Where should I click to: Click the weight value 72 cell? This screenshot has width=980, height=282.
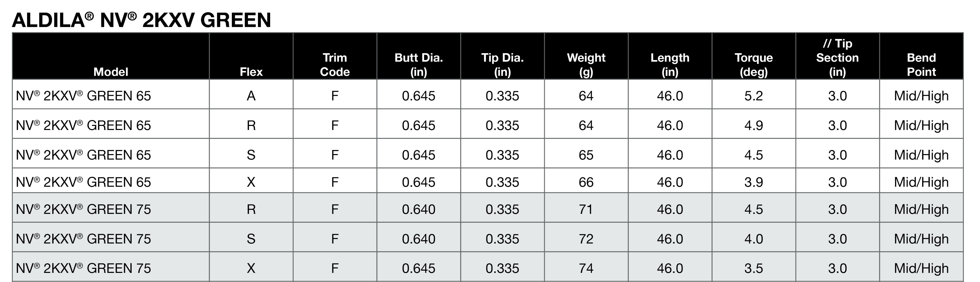[x=586, y=239]
